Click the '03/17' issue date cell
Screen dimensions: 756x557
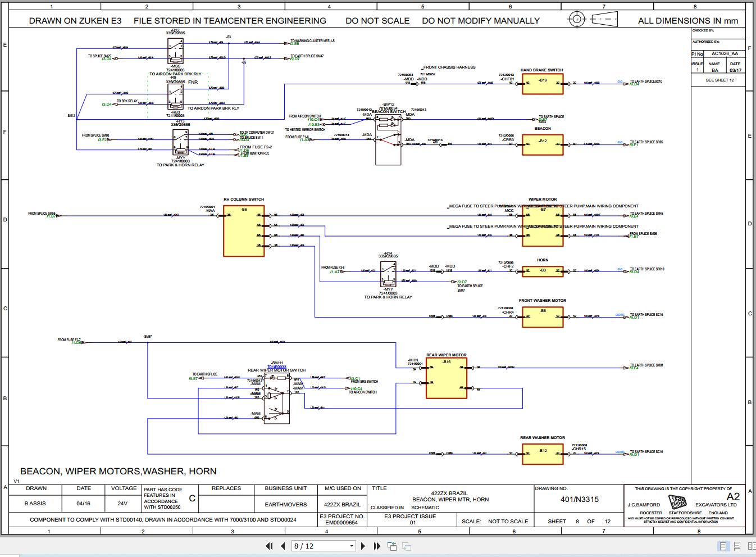point(735,71)
